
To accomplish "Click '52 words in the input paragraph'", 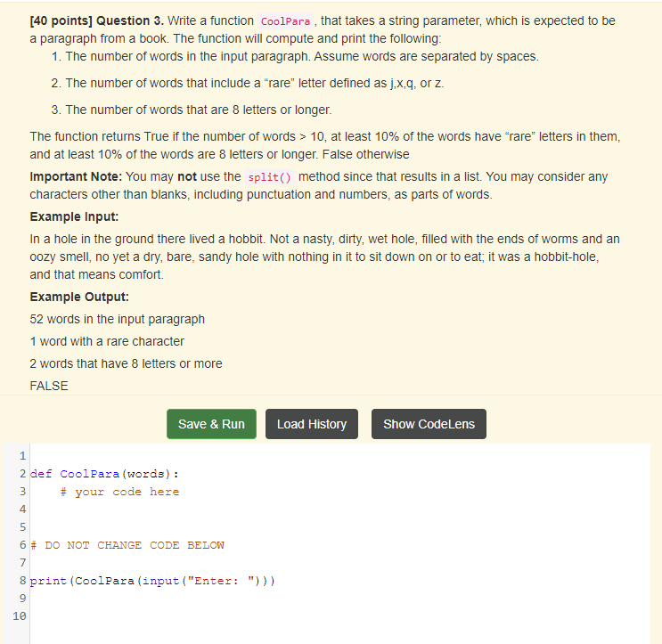I will [x=117, y=319].
